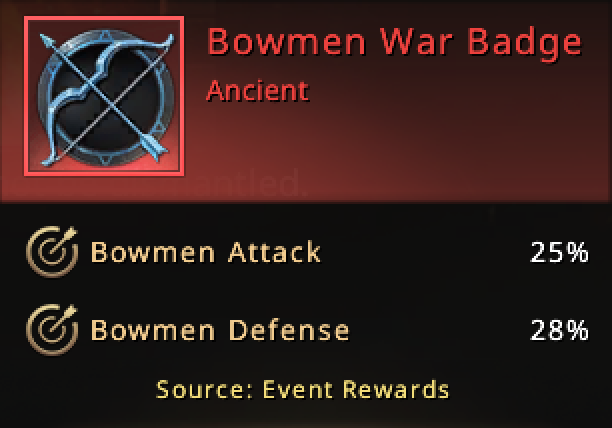Click the word War in the title
This screenshot has height=428, width=612.
coord(416,41)
